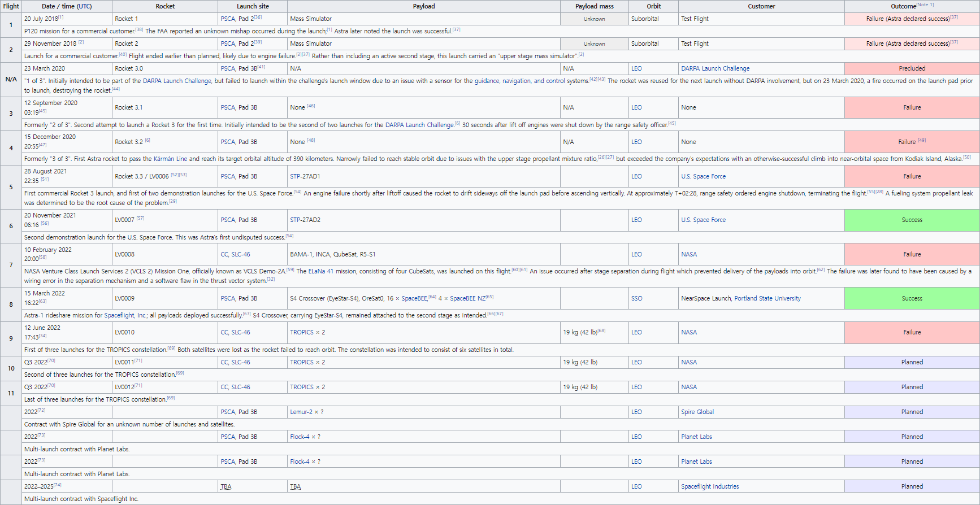Image resolution: width=980 pixels, height=505 pixels.
Task: Select flight number 11 cell
Action: (11, 393)
